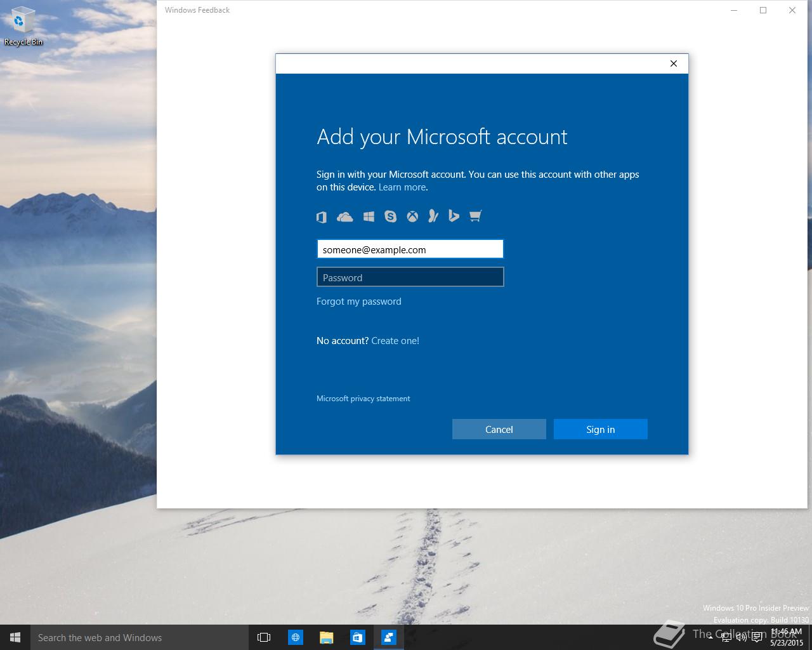Viewport: 812px width, 650px height.
Task: Click the Office logo icon in dialog
Action: (x=322, y=217)
